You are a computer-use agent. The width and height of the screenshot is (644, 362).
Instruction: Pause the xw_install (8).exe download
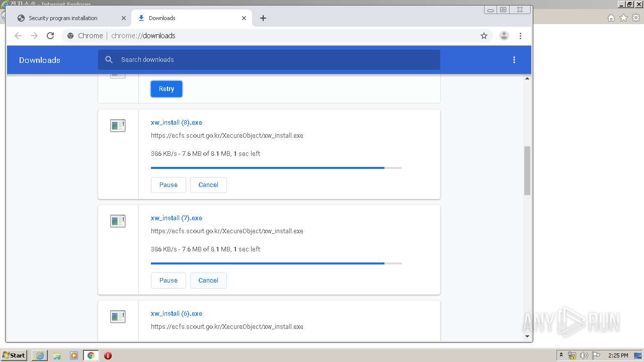coord(168,185)
